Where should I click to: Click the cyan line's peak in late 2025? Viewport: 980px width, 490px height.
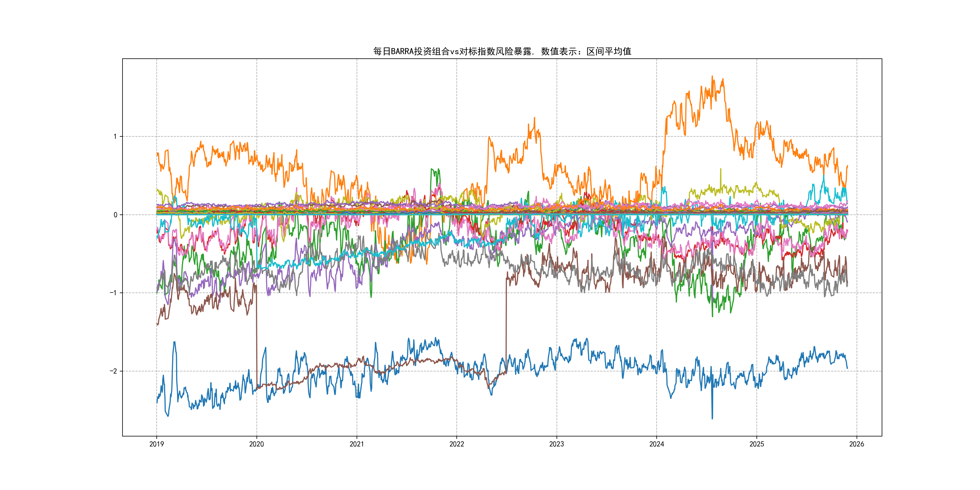pyautogui.click(x=824, y=176)
